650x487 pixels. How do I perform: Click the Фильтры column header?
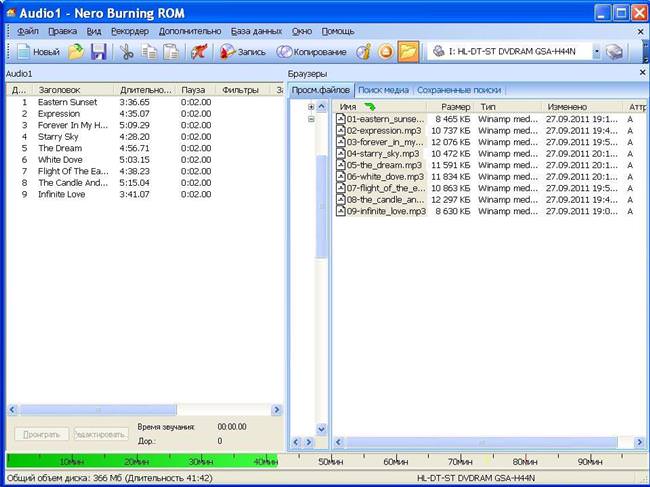click(243, 90)
